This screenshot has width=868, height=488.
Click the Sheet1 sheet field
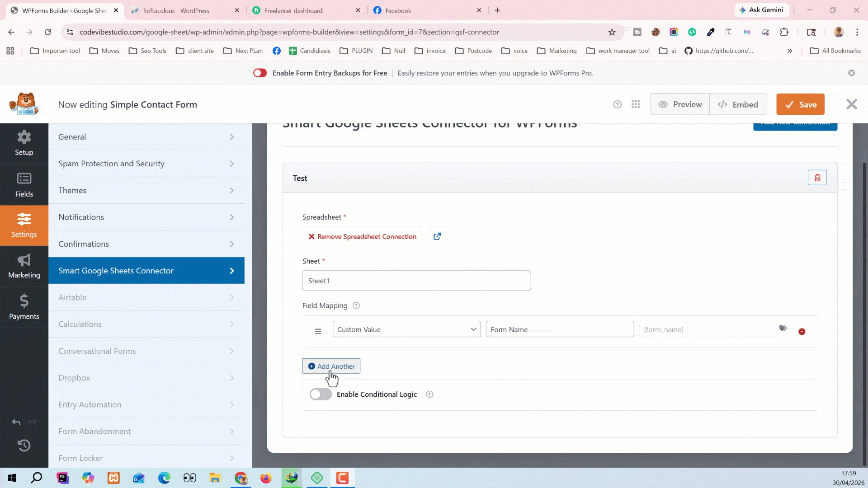[x=416, y=281]
